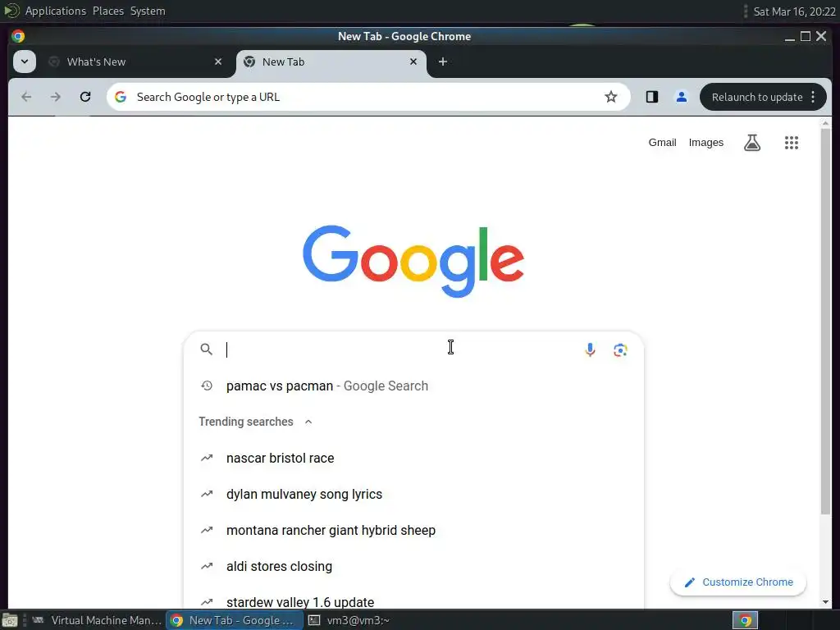
Task: Click Customize Chrome button
Action: click(738, 582)
